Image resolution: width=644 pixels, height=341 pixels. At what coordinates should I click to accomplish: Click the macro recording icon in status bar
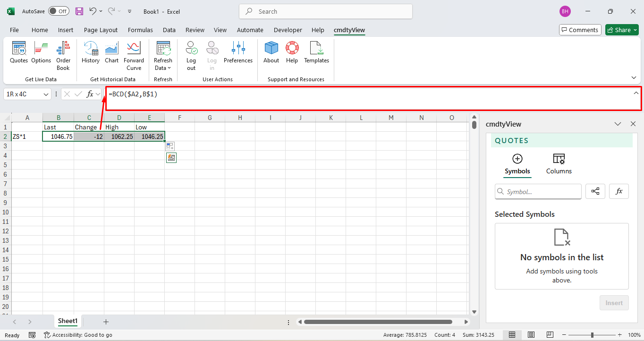[32, 335]
